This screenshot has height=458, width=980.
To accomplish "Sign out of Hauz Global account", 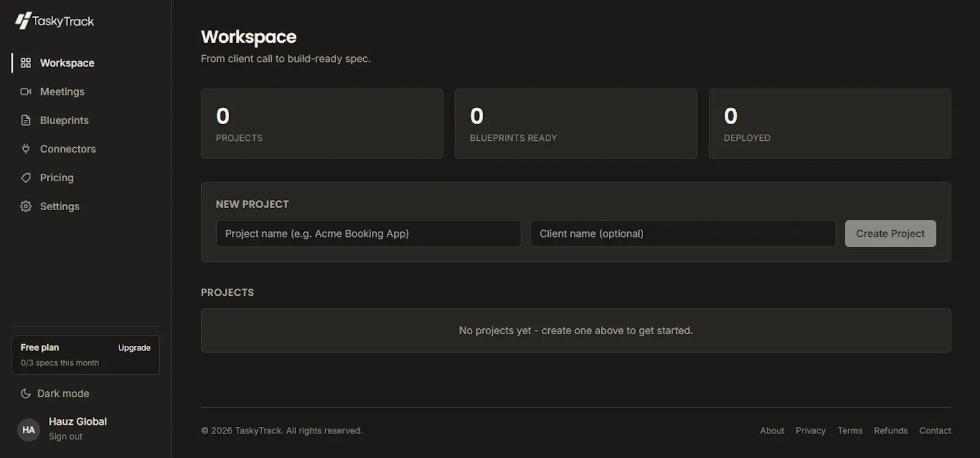I will [x=66, y=437].
